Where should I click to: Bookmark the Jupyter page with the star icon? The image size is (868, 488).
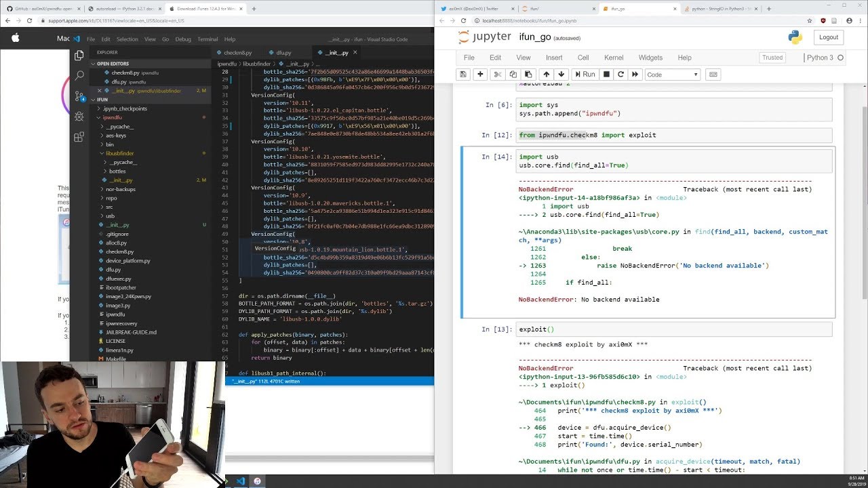[809, 21]
